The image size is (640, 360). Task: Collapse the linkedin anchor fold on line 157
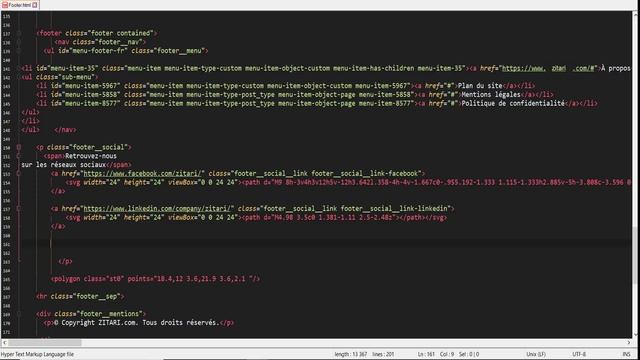click(x=19, y=209)
